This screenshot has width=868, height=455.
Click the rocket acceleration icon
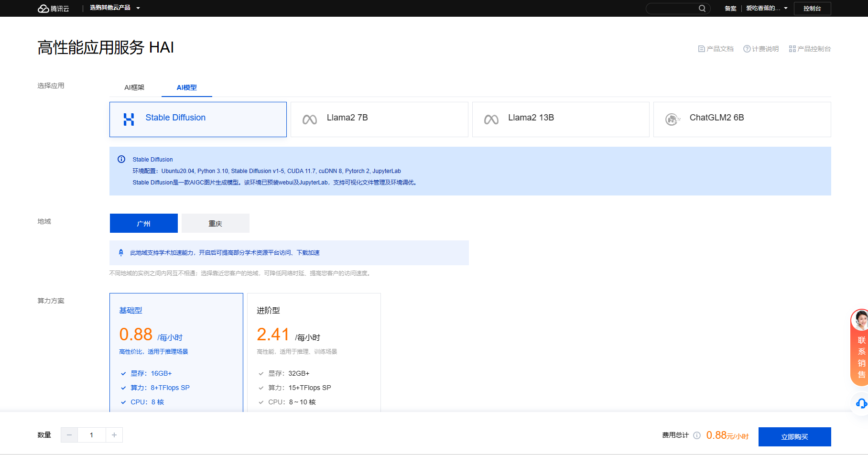121,252
